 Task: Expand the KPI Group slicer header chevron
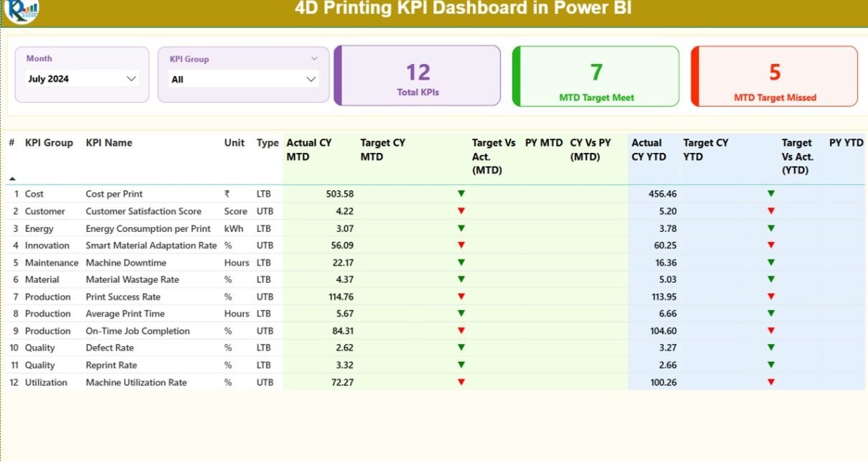(314, 59)
